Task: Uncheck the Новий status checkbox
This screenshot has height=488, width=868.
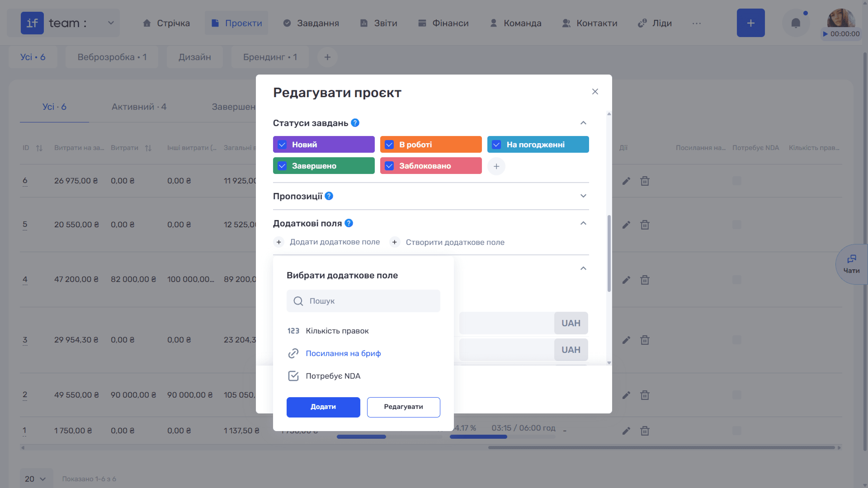Action: coord(282,145)
